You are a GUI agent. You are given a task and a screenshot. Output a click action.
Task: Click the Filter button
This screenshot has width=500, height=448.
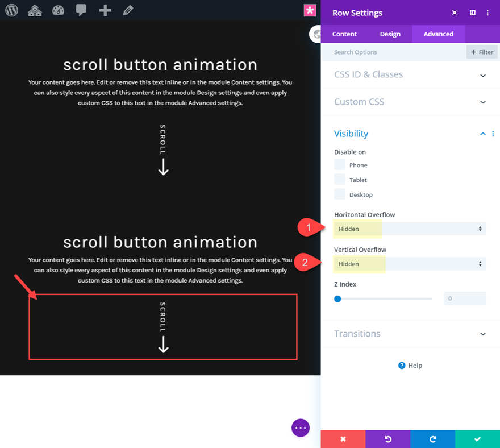[x=481, y=52]
